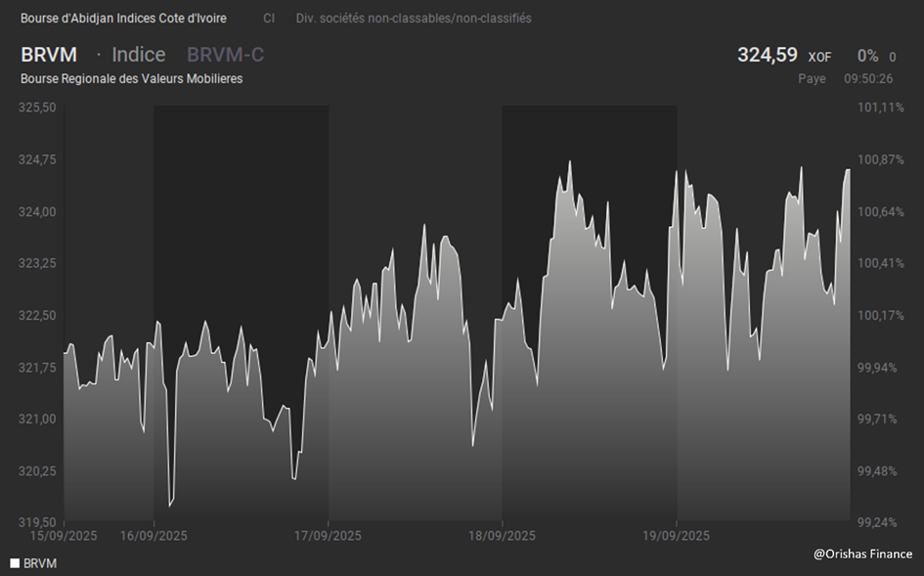Click the 321,00 price axis label
This screenshot has width=924, height=576.
click(x=37, y=420)
